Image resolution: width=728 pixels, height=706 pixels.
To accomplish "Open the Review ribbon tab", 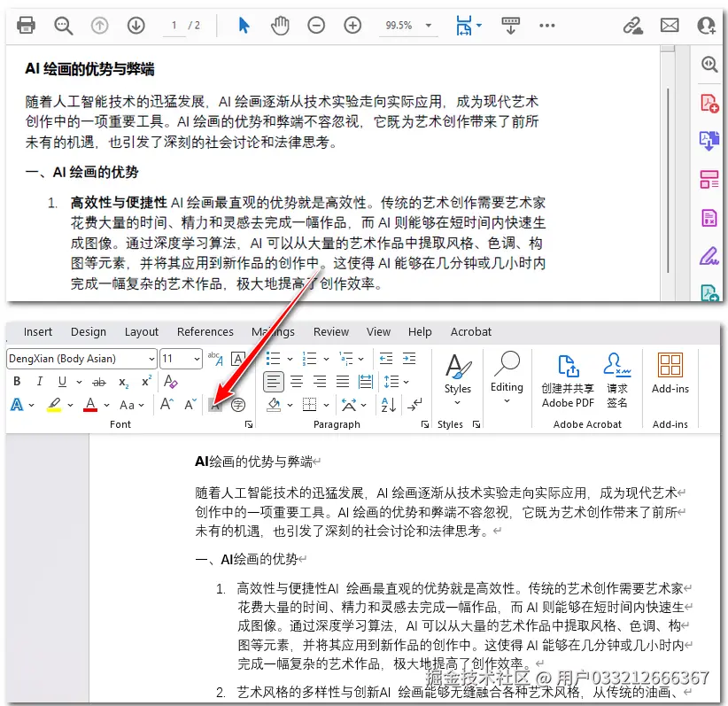I will 331,331.
